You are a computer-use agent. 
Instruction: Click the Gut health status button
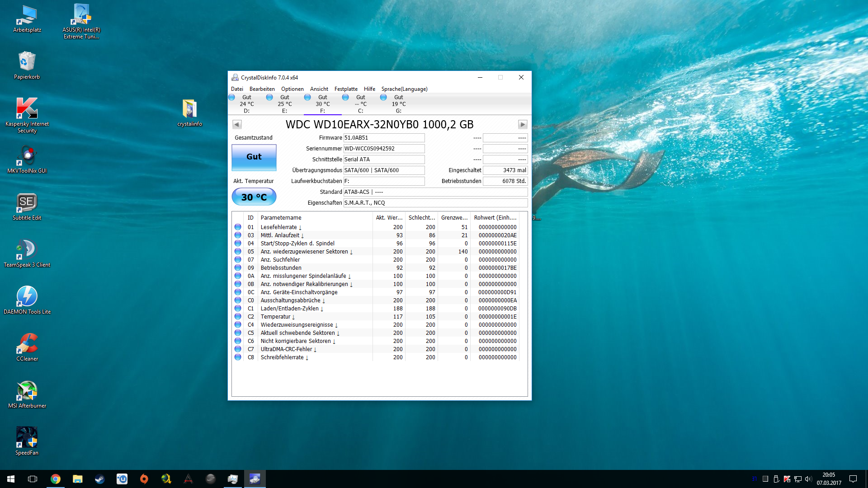(x=254, y=157)
